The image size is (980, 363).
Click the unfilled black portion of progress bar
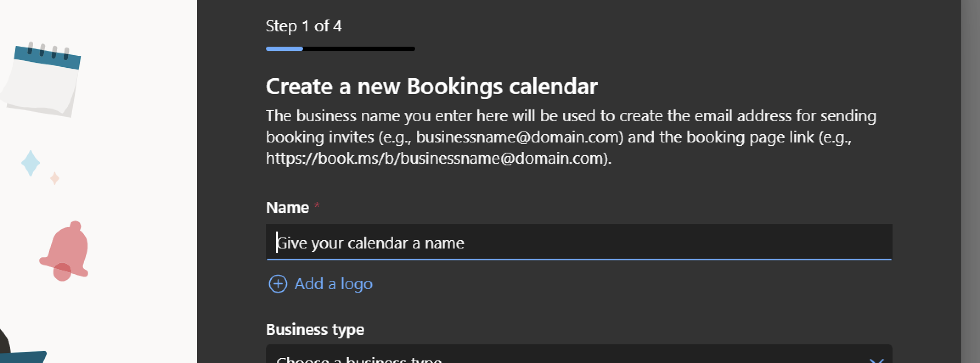tap(359, 49)
